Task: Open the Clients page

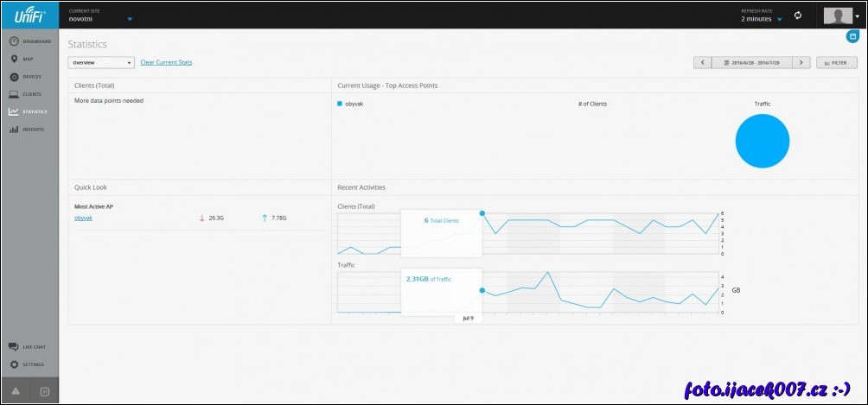Action: (x=30, y=94)
